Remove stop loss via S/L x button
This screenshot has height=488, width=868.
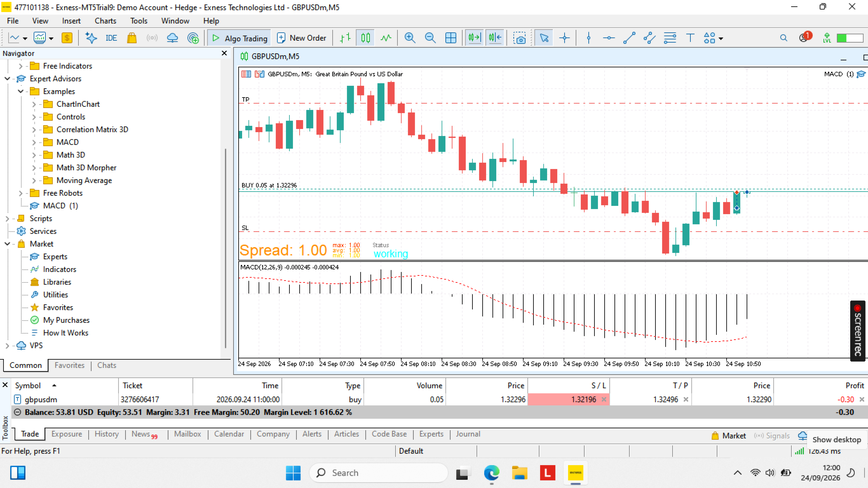tap(604, 400)
